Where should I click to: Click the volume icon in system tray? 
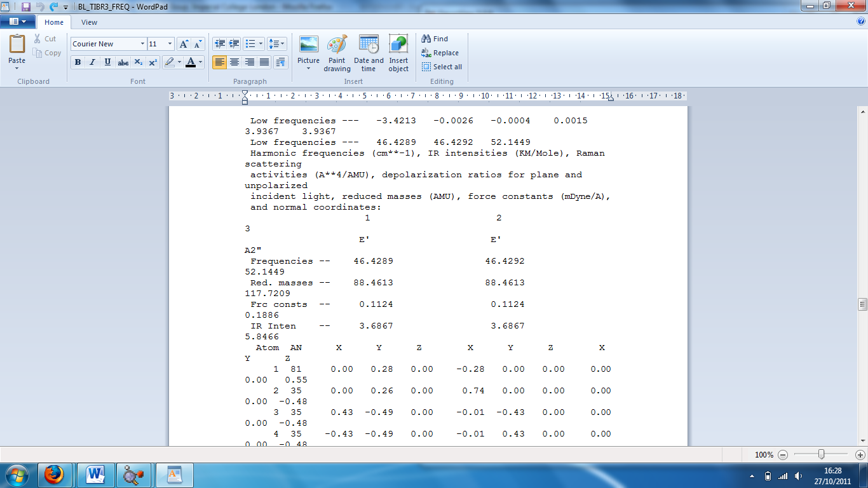(797, 476)
